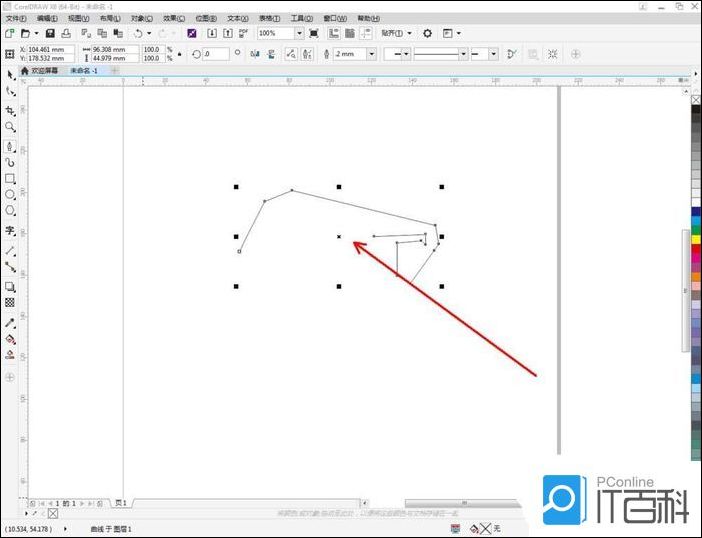The image size is (702, 538).
Task: Open the outline width .2 mm dropdown
Action: (x=372, y=54)
